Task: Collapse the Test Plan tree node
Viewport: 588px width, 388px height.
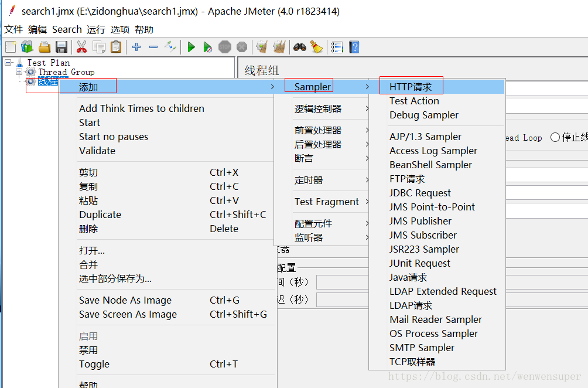Action: [8, 63]
